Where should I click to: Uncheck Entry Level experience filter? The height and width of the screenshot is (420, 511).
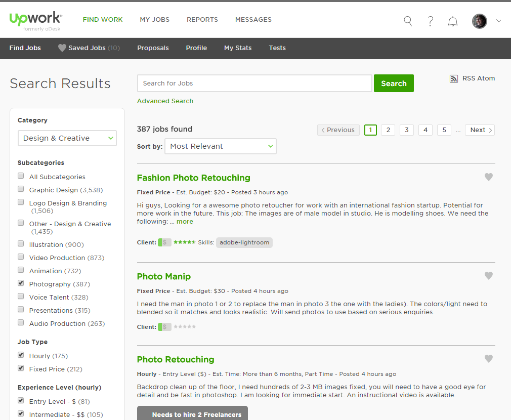(x=21, y=400)
